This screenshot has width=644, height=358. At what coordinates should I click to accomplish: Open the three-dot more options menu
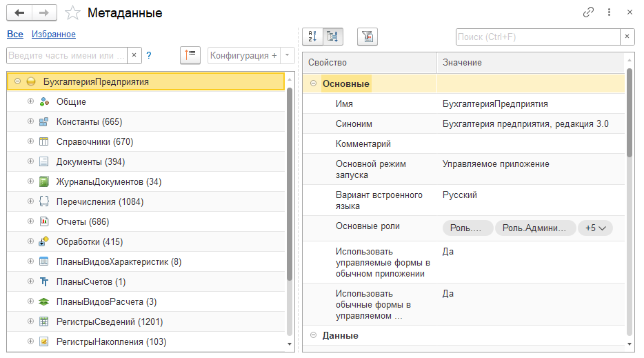609,12
